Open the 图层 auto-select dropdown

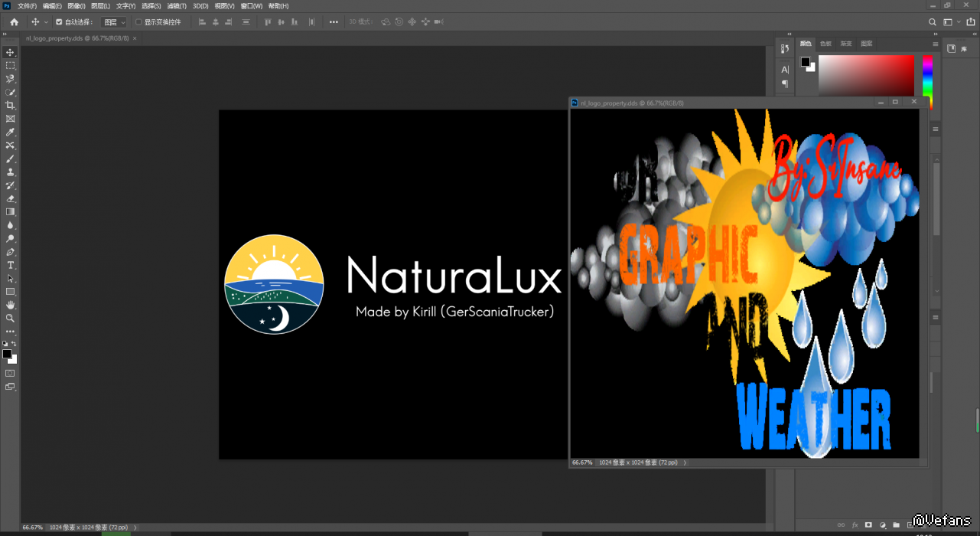114,22
